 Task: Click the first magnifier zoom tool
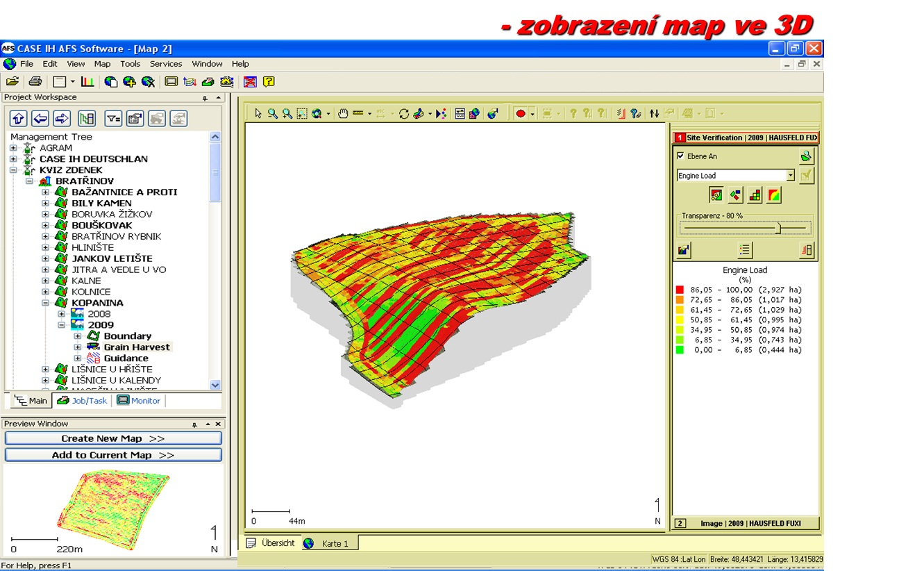[273, 113]
